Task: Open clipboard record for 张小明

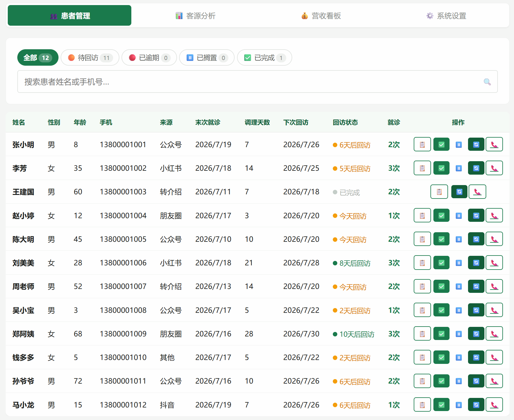Action: click(x=422, y=144)
